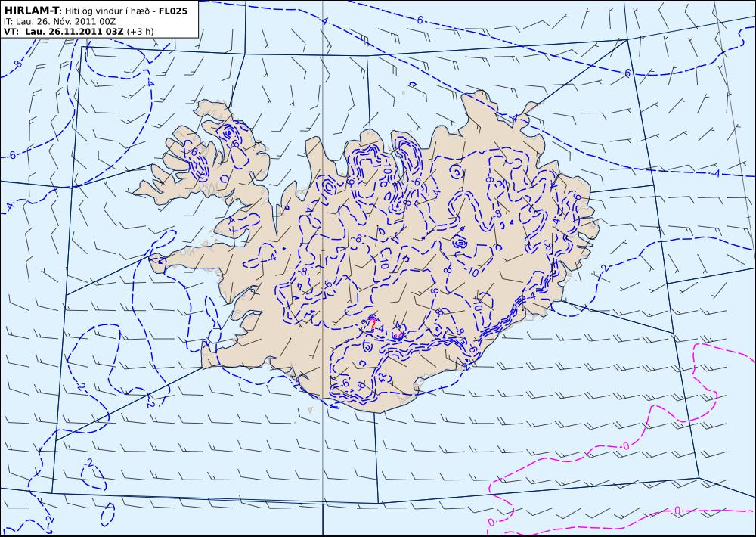This screenshot has width=756, height=537.
Task: Select the 'IT: Lau. 26. Nóv. 2011 00Z' line
Action: 59,22
